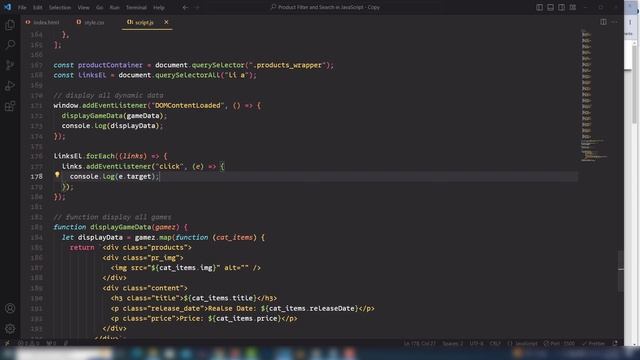The width and height of the screenshot is (640, 360).
Task: Open the editor More Actions ellipsis
Action: [x=615, y=22]
